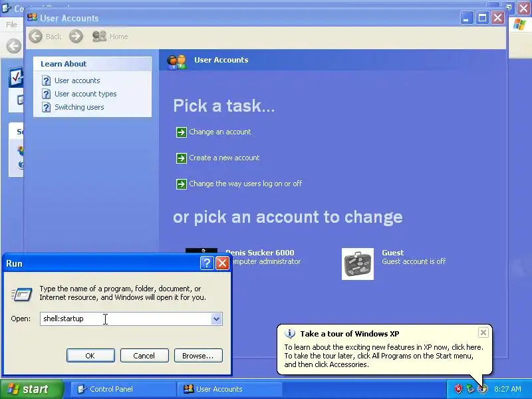532x399 pixels.
Task: Click help icon beside 'Switching users'
Action: [46, 107]
